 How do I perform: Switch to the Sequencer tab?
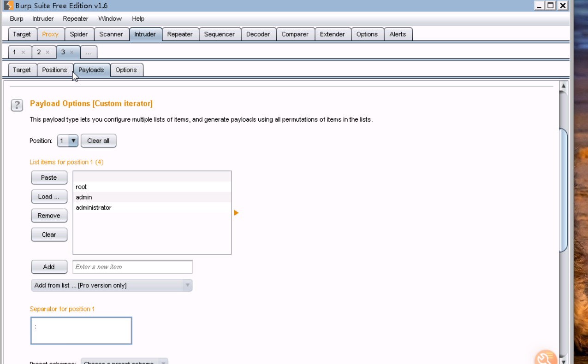click(x=220, y=34)
